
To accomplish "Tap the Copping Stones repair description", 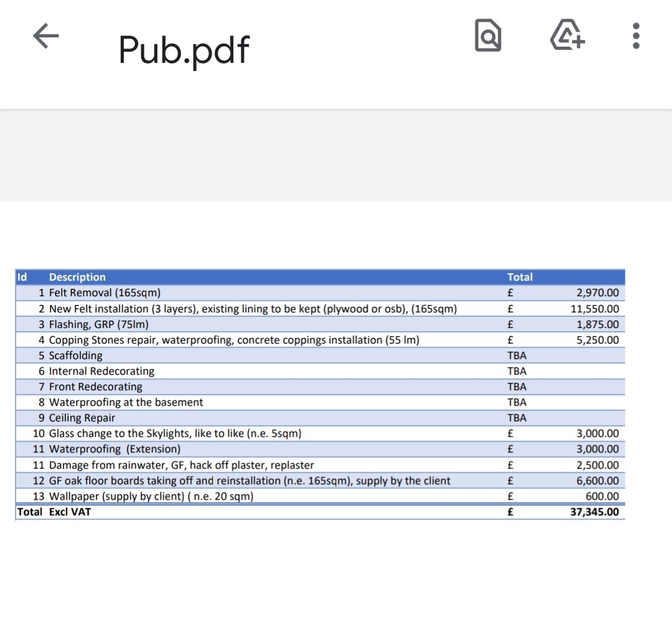I will [x=234, y=340].
